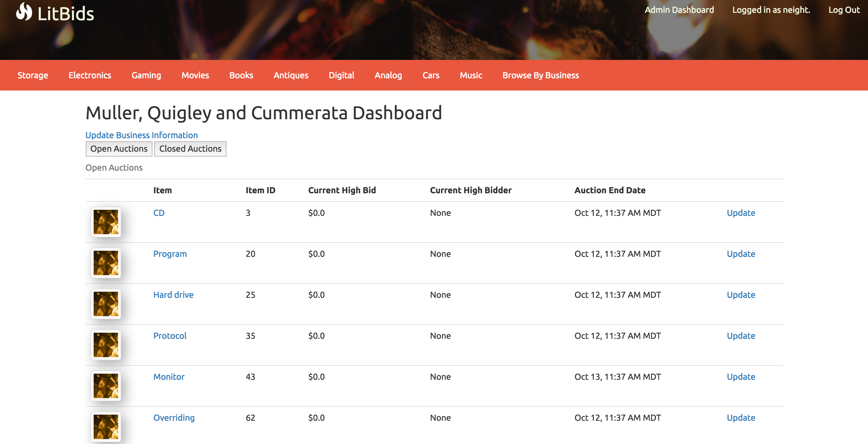This screenshot has width=868, height=444.
Task: Click the dashboard title heading
Action: (264, 113)
